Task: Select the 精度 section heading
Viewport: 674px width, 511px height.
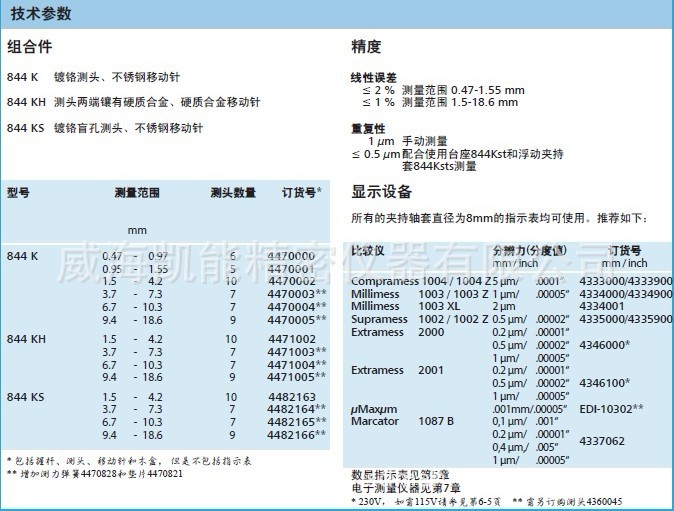Action: [x=366, y=46]
